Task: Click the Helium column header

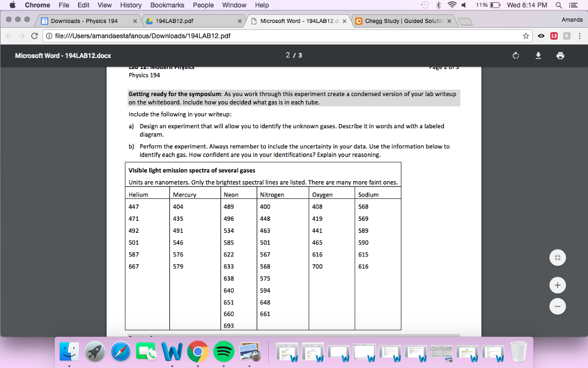Action: 138,194
